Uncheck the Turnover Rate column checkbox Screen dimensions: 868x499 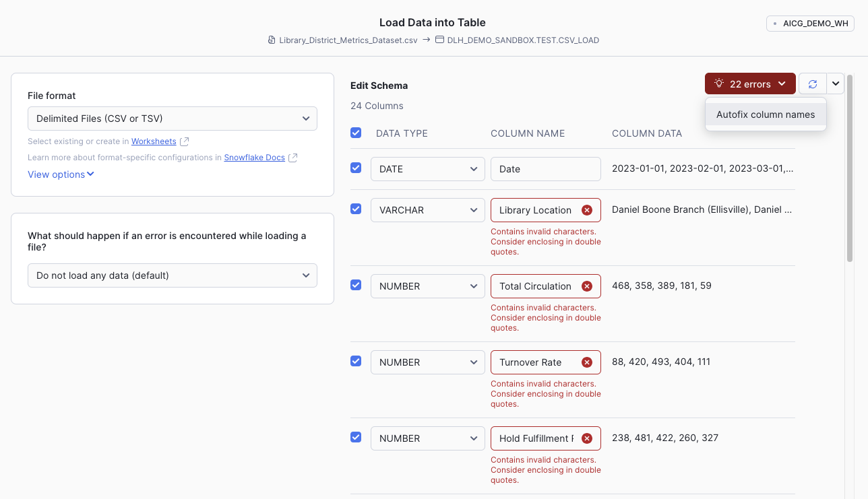click(356, 361)
